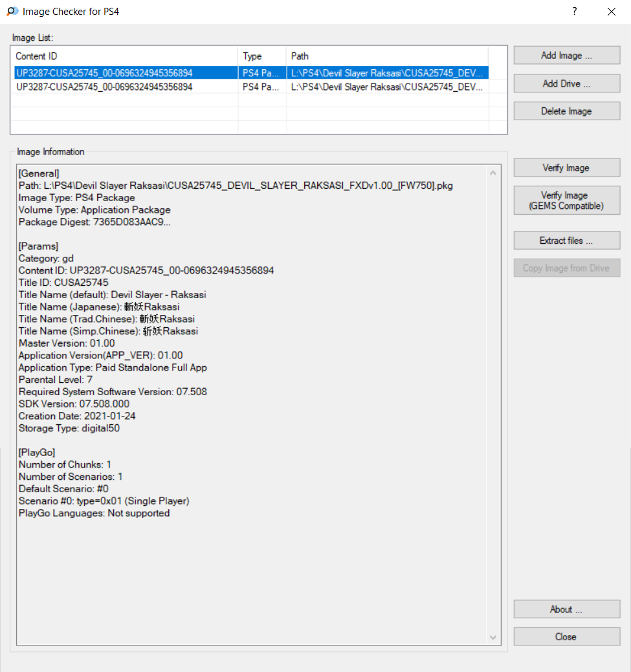Select the highlighted first image row
Image resolution: width=631 pixels, height=672 pixels.
251,73
